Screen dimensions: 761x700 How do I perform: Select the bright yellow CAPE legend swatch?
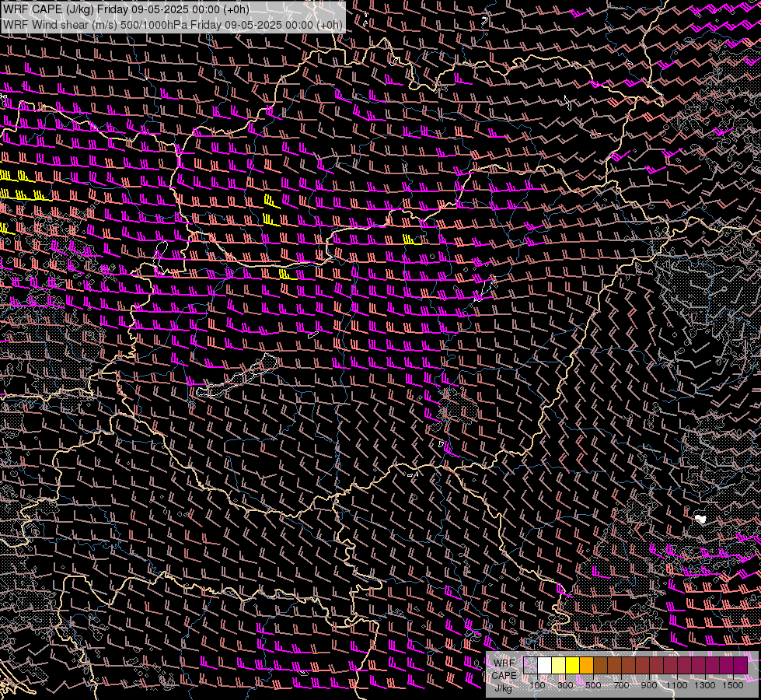pyautogui.click(x=572, y=665)
